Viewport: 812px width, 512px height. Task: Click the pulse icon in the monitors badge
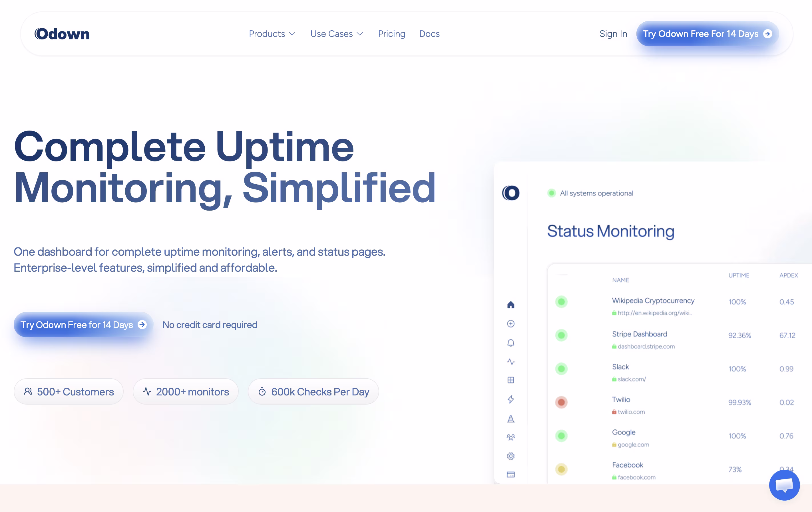click(x=147, y=391)
